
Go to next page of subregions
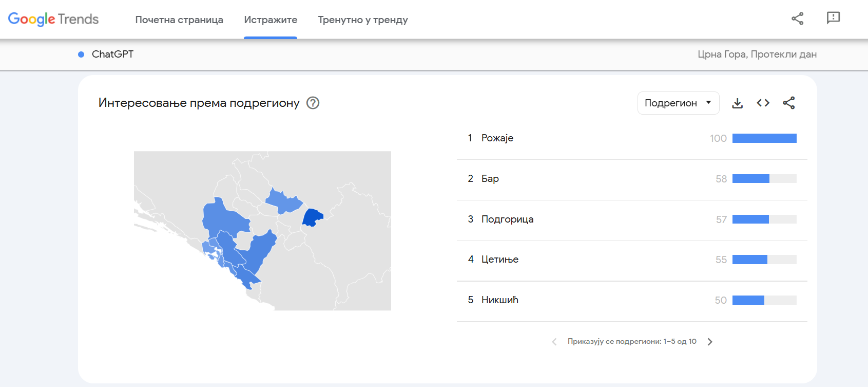[x=710, y=342]
